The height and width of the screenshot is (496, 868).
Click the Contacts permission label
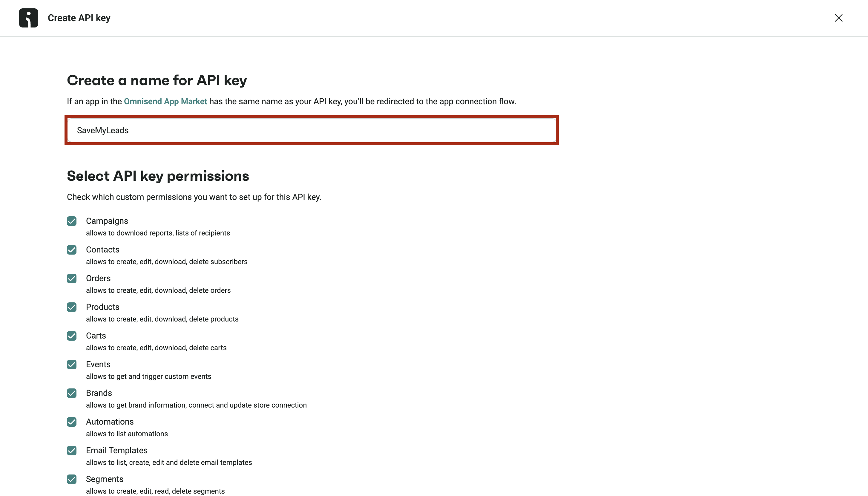pyautogui.click(x=102, y=250)
